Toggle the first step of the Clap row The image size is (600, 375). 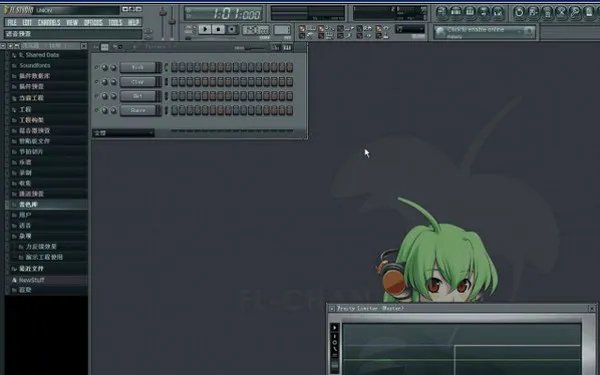tap(174, 82)
